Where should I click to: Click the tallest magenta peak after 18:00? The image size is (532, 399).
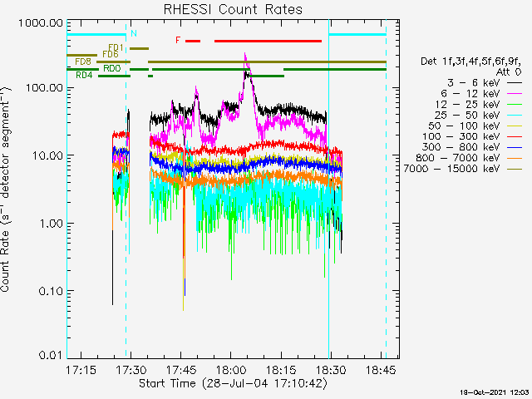click(x=245, y=54)
